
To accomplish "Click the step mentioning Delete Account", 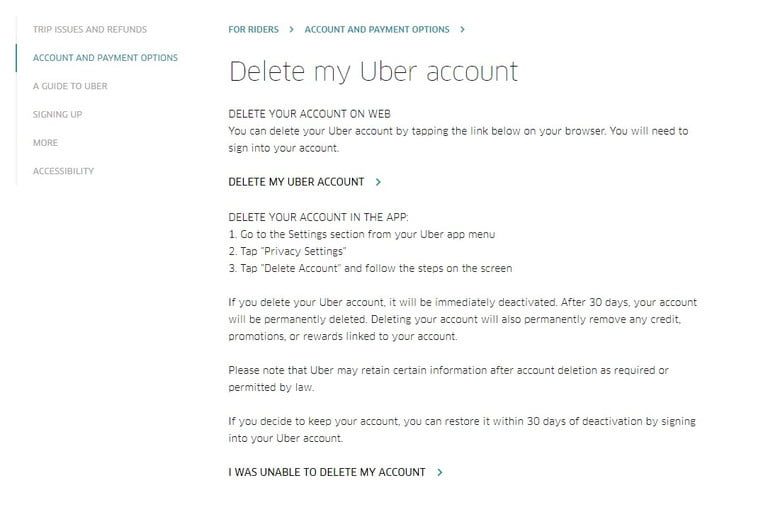I will 370,268.
